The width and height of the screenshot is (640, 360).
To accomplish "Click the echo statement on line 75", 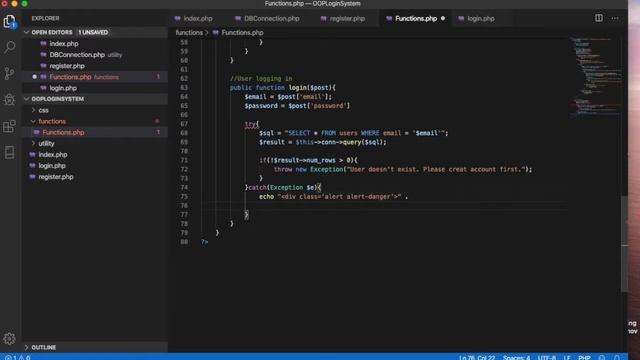I will [266, 196].
